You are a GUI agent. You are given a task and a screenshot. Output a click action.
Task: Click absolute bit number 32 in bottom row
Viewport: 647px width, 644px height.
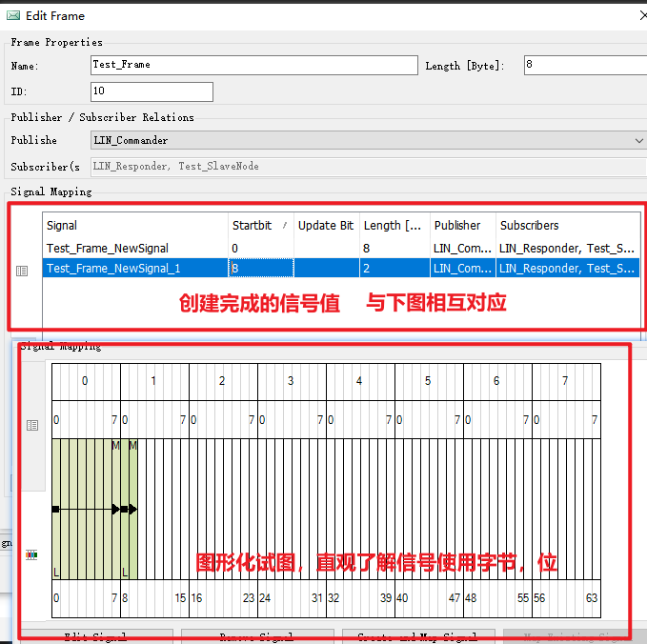[334, 598]
